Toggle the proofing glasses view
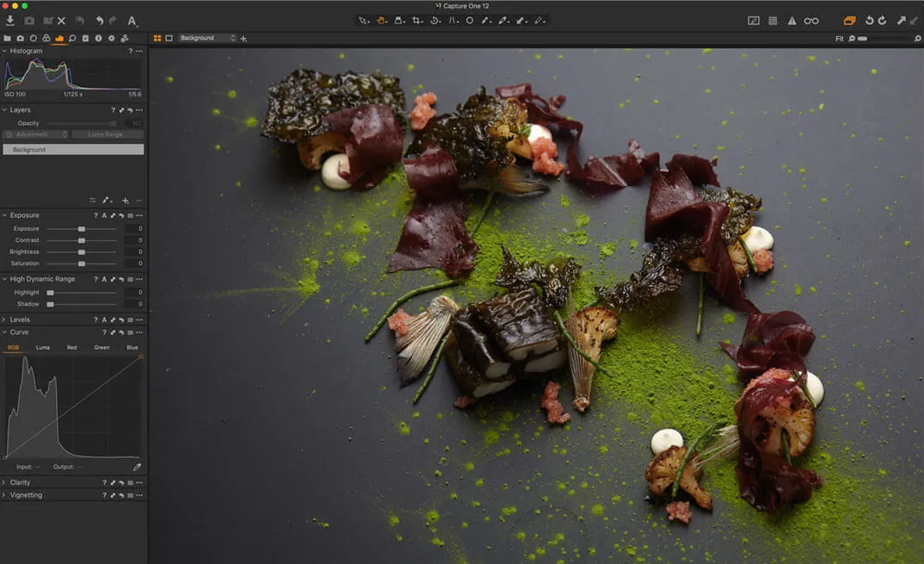The height and width of the screenshot is (564, 924). (811, 21)
